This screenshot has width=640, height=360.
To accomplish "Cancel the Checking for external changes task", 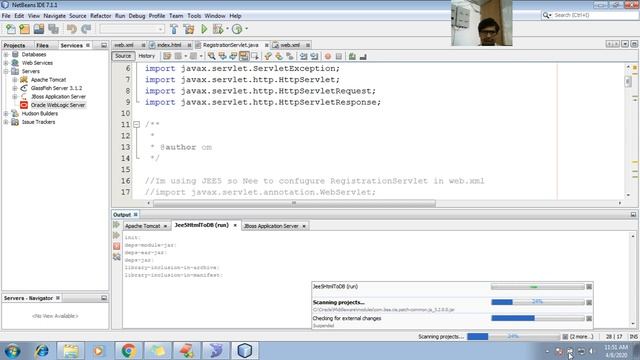I will (589, 318).
